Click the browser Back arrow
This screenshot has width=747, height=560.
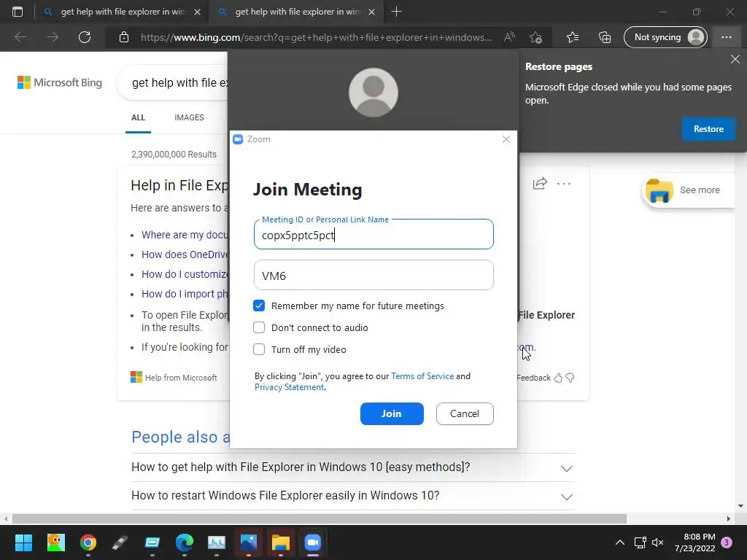20,37
